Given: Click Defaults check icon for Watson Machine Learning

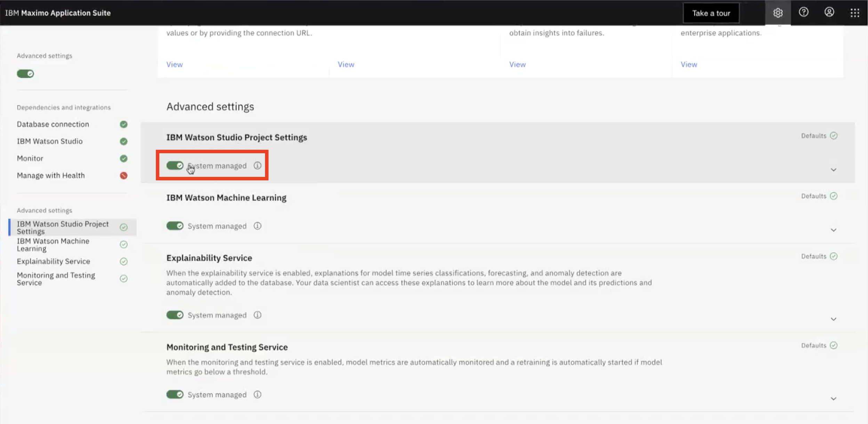Looking at the screenshot, I should [834, 196].
